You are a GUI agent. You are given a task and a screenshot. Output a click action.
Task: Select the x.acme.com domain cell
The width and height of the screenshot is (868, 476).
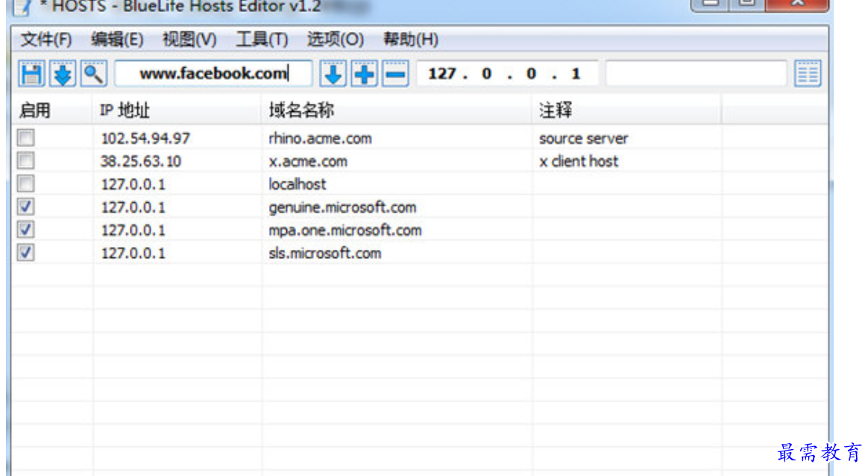tap(308, 161)
